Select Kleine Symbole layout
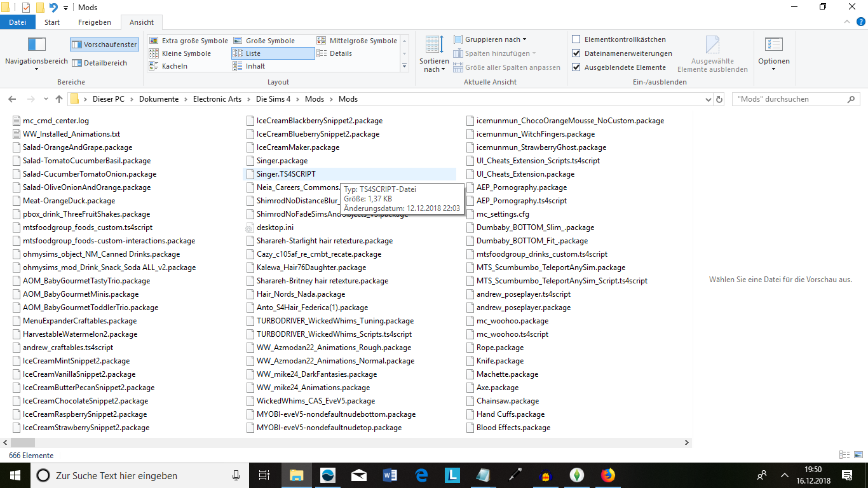This screenshot has height=488, width=868. pos(180,53)
